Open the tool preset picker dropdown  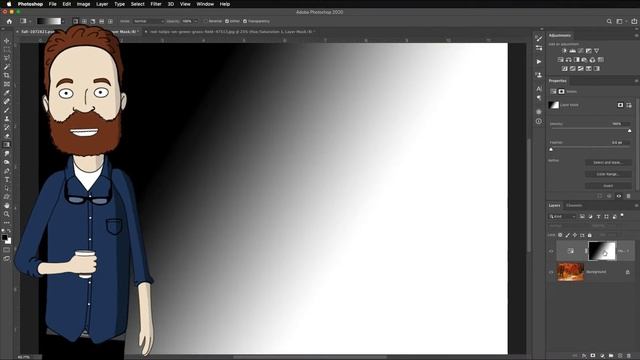[x=25, y=21]
